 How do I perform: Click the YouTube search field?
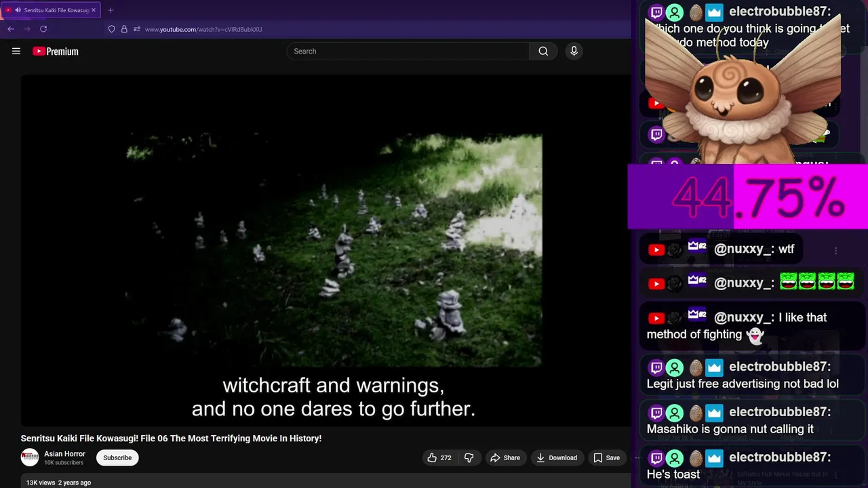(408, 51)
